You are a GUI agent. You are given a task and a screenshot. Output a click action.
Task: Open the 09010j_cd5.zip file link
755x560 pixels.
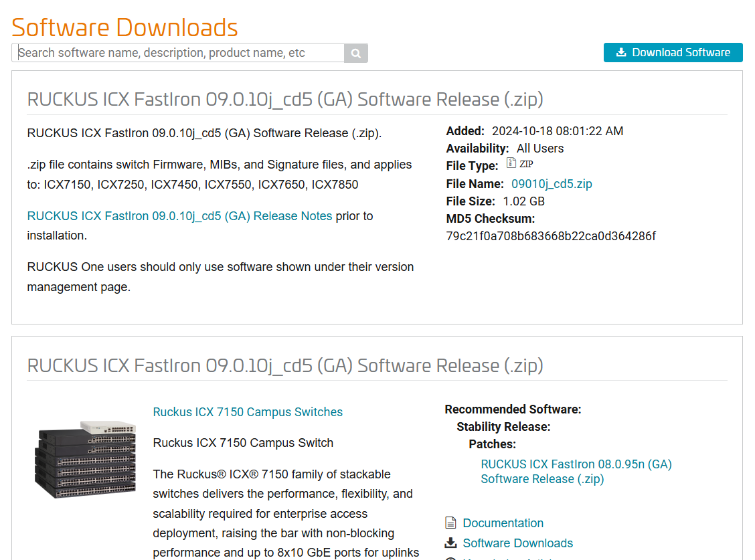pyautogui.click(x=552, y=184)
